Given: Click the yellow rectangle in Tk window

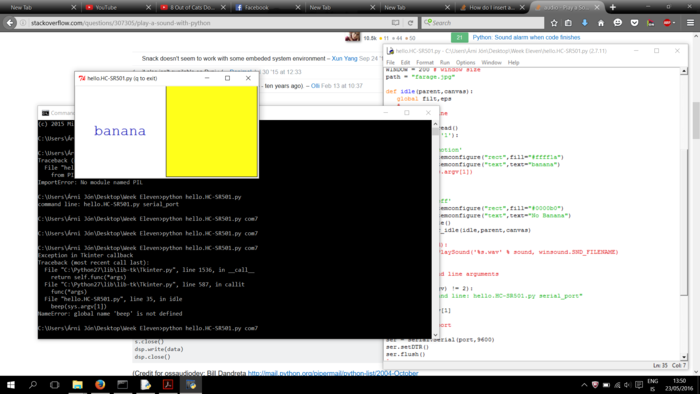Looking at the screenshot, I should [212, 132].
